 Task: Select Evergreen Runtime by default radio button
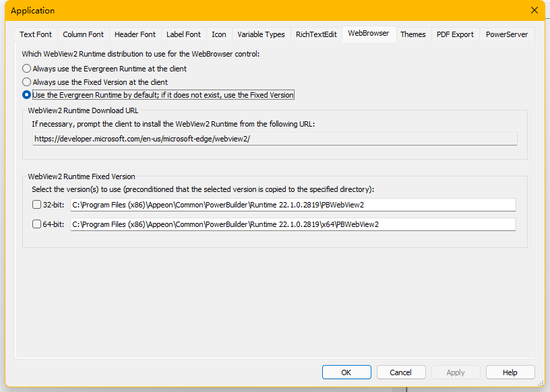point(27,95)
